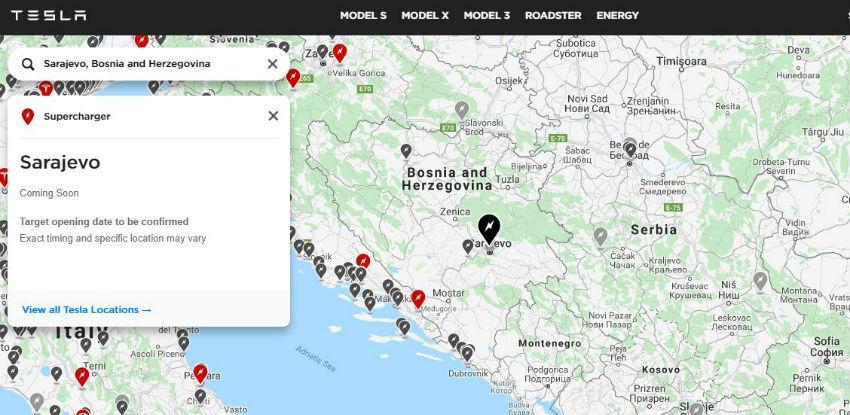Select the gray pin above Čačak
The width and height of the screenshot is (850, 415).
[x=600, y=237]
